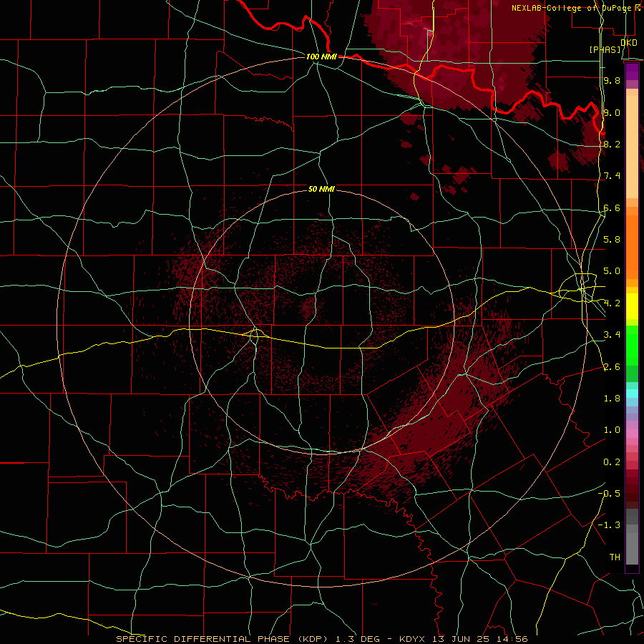Select the -1.3 value on the color scale
This screenshot has width=644, height=644.
click(609, 525)
